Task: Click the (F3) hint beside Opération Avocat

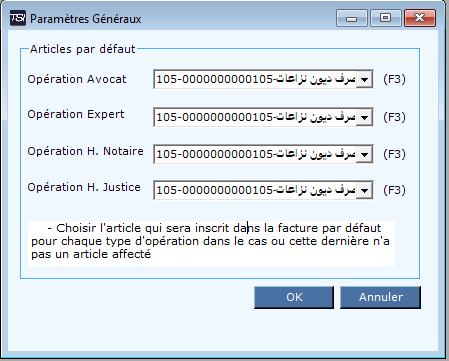Action: point(394,79)
